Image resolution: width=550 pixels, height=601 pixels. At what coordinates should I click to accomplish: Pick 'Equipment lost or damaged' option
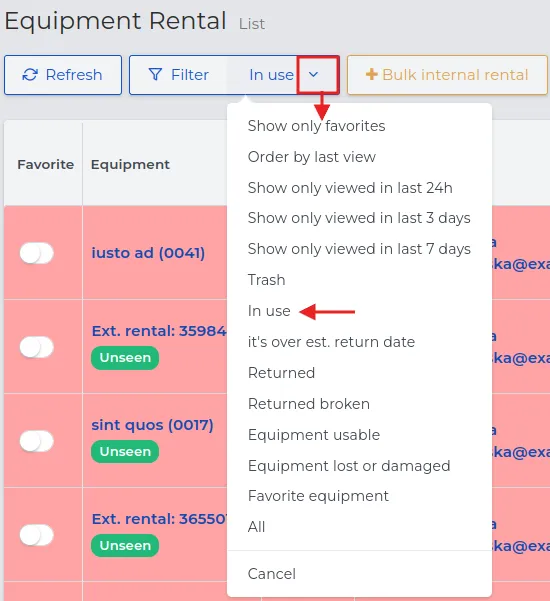click(349, 466)
